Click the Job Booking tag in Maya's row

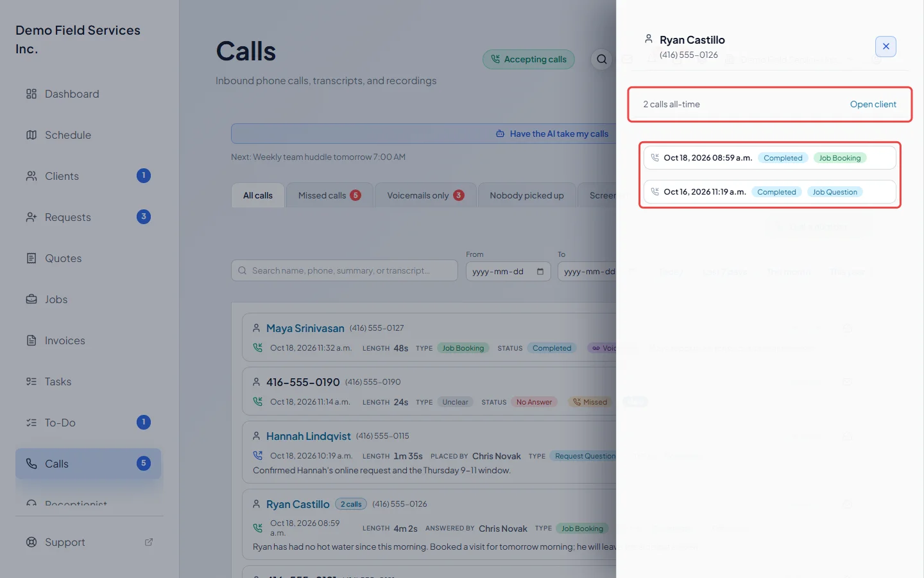(463, 348)
